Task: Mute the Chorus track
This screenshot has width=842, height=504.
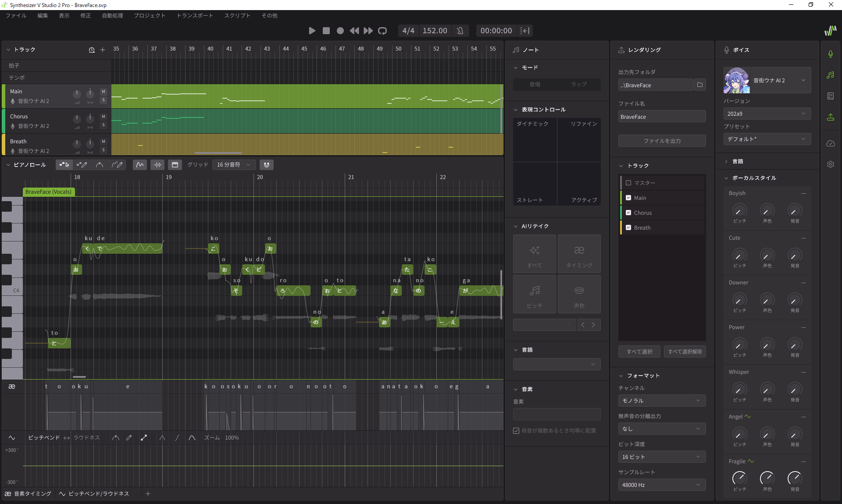Action: coord(103,117)
